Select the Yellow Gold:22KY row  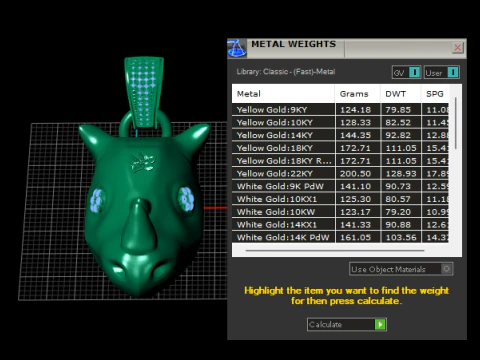[x=340, y=173]
